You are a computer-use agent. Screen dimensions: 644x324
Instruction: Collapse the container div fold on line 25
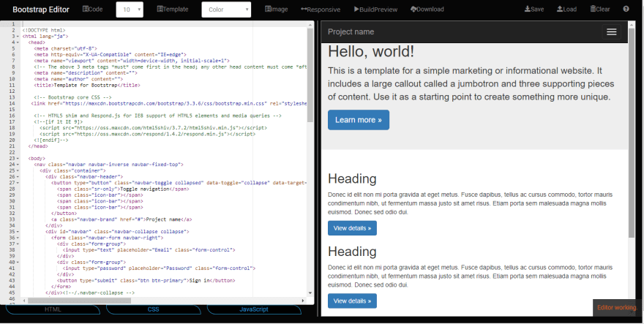(18, 170)
